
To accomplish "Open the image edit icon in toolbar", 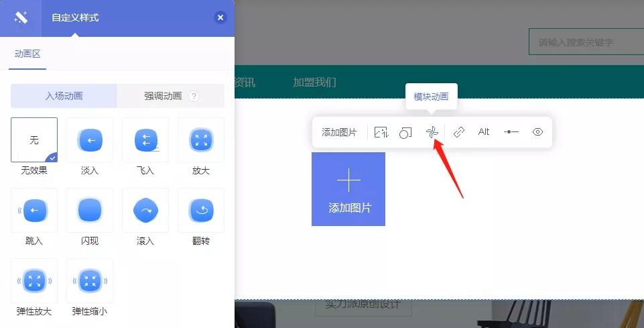I will (x=381, y=132).
